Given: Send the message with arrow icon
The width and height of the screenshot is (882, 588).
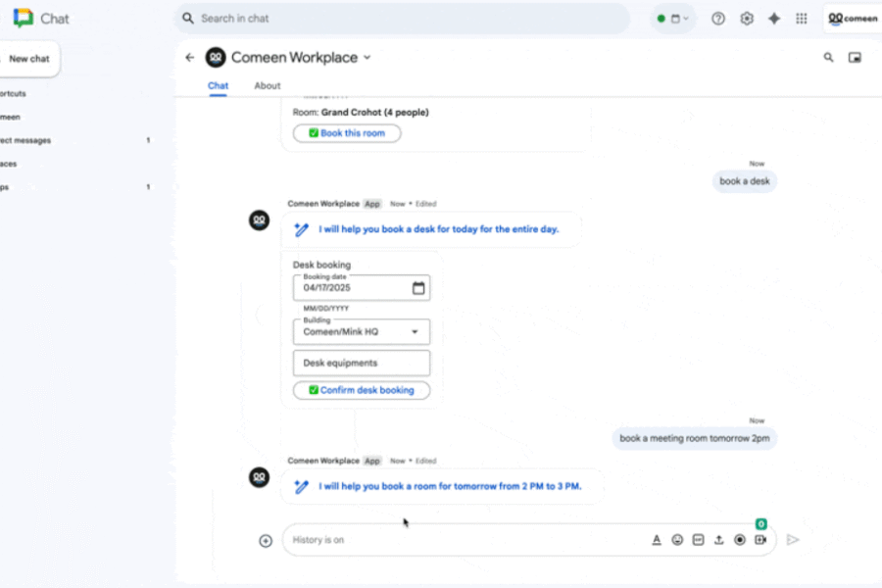Looking at the screenshot, I should (793, 540).
